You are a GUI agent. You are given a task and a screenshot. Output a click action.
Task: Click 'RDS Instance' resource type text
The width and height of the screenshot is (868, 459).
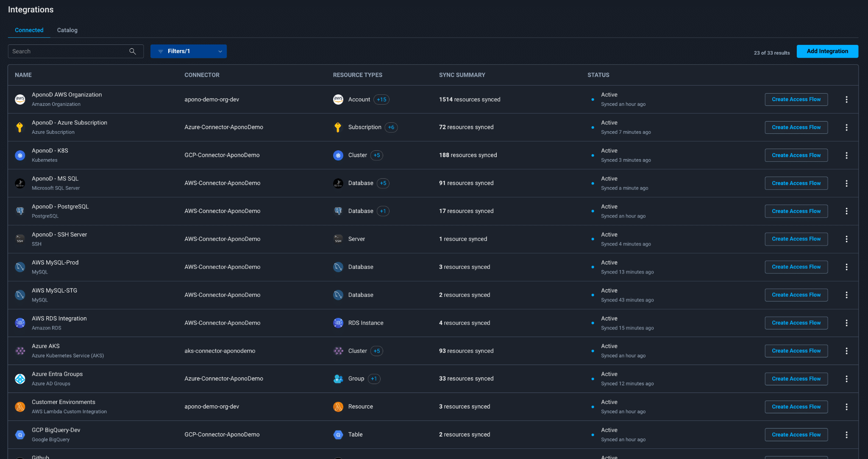click(366, 323)
